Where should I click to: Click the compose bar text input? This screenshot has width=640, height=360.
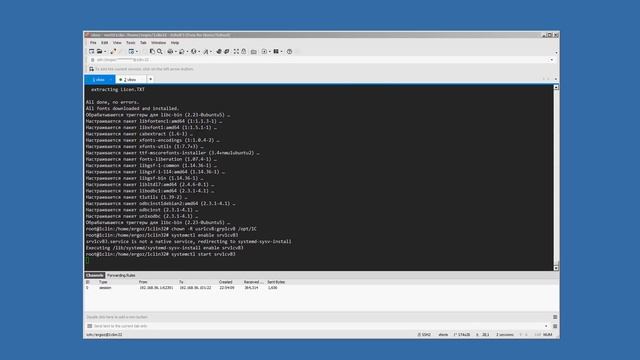[318, 326]
